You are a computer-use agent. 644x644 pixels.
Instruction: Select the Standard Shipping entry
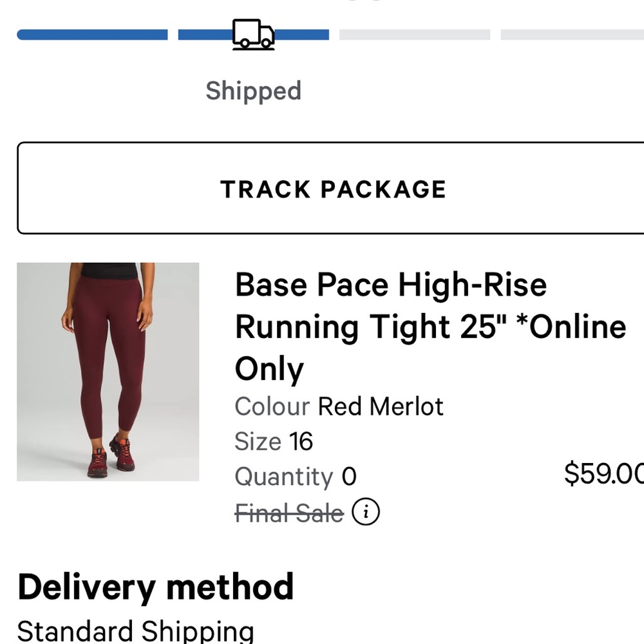[x=135, y=629]
